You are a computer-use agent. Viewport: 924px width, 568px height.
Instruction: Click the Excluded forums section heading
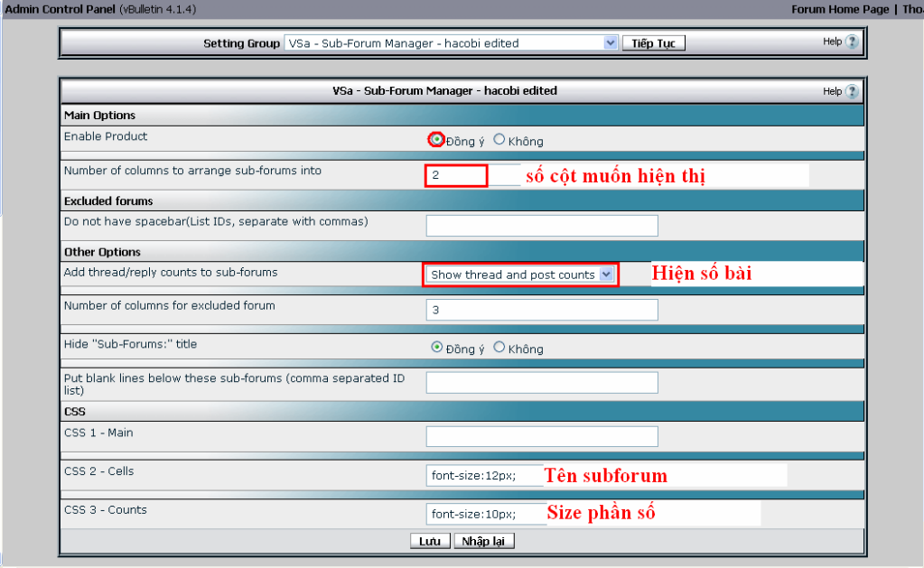point(108,200)
